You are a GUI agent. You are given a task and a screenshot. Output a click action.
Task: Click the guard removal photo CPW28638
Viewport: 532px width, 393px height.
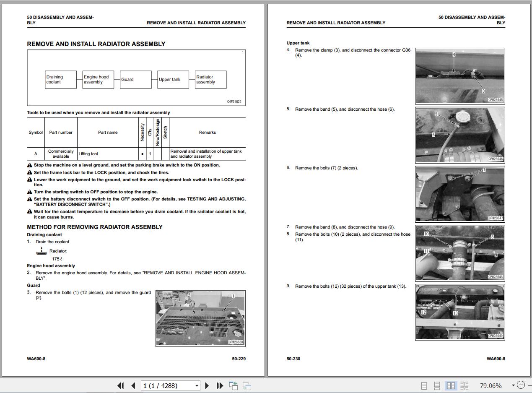(200, 318)
